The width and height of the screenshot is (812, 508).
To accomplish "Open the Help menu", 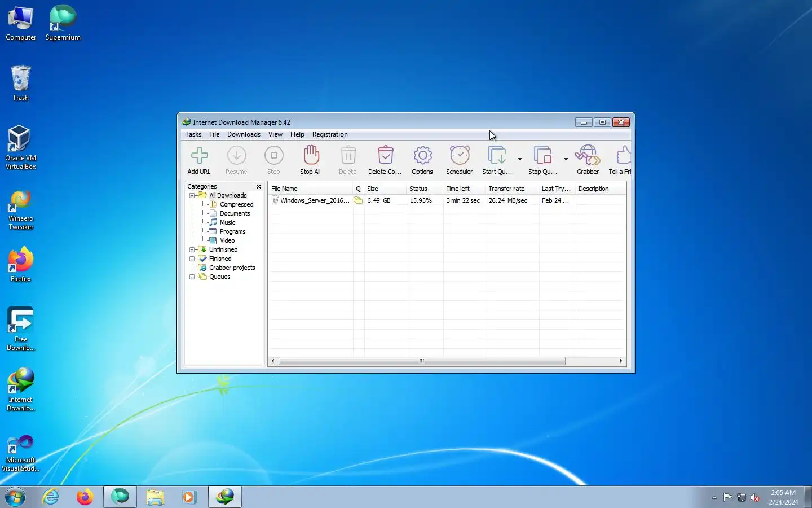I will [x=297, y=134].
